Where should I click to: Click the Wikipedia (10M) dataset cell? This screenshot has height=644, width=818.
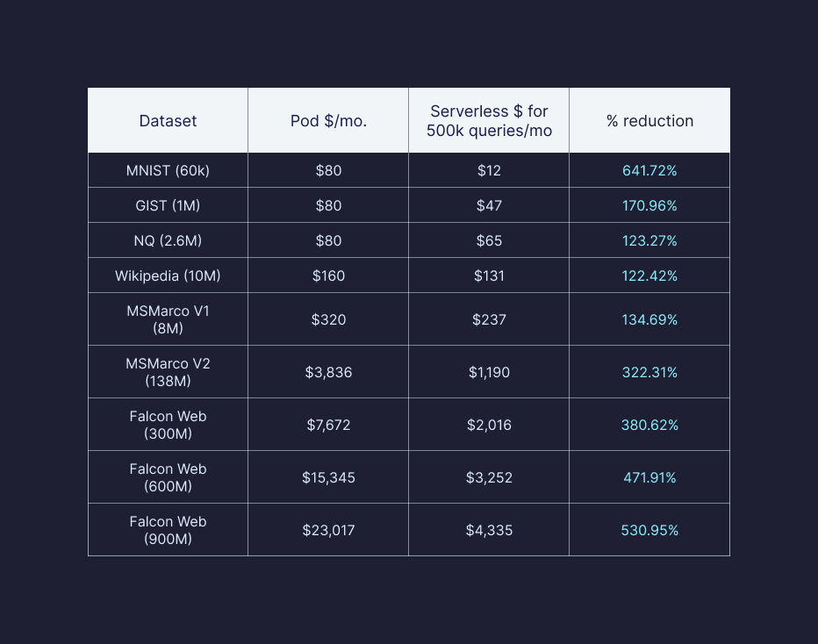tap(168, 276)
